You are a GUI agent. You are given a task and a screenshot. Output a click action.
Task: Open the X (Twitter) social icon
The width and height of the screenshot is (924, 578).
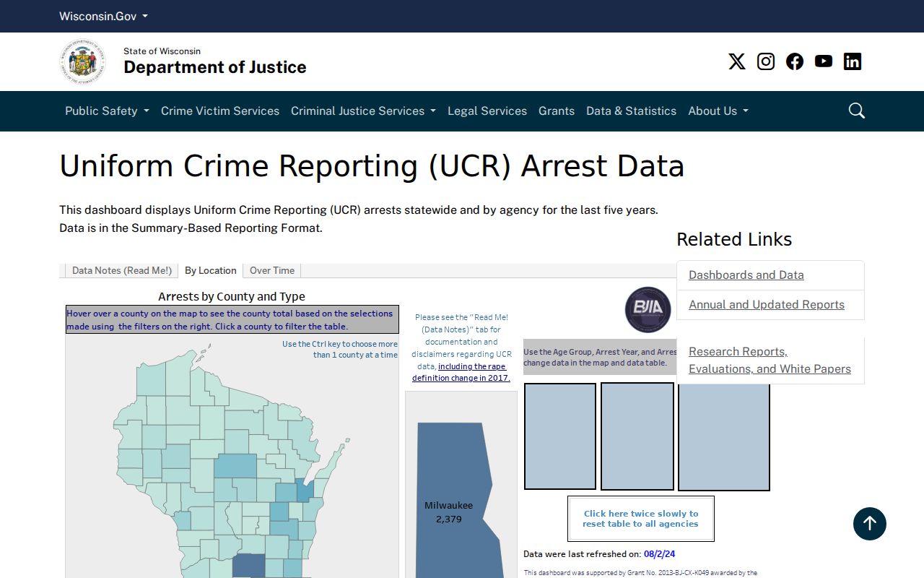click(737, 61)
